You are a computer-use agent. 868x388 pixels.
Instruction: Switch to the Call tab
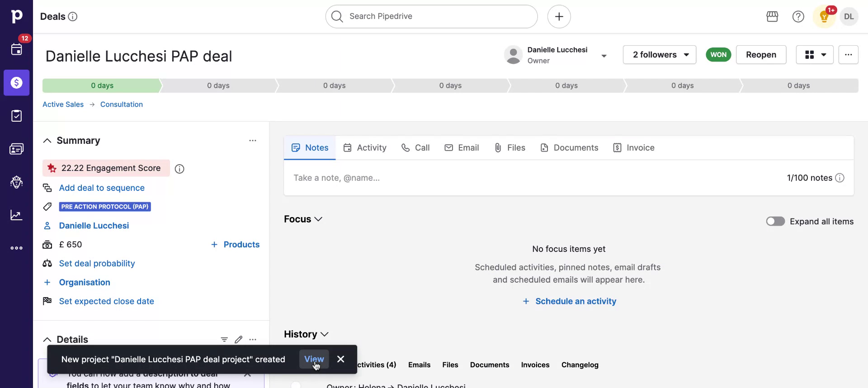coord(415,148)
